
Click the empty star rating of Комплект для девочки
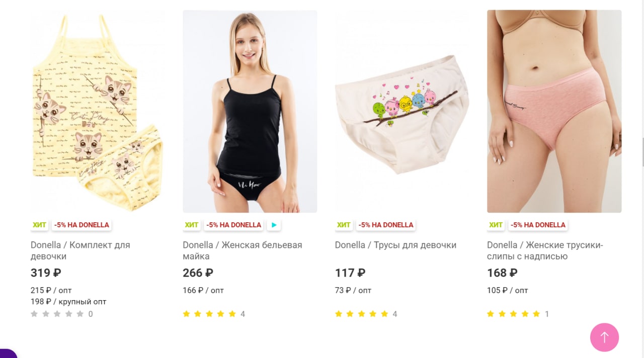point(57,314)
